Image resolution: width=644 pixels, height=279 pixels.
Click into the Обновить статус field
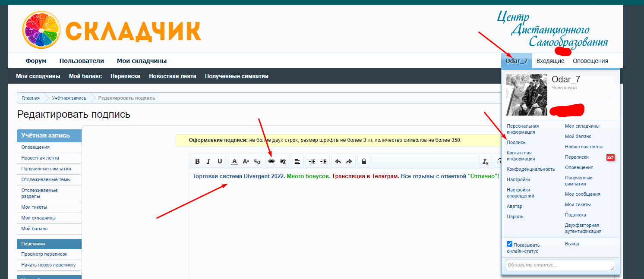click(560, 265)
